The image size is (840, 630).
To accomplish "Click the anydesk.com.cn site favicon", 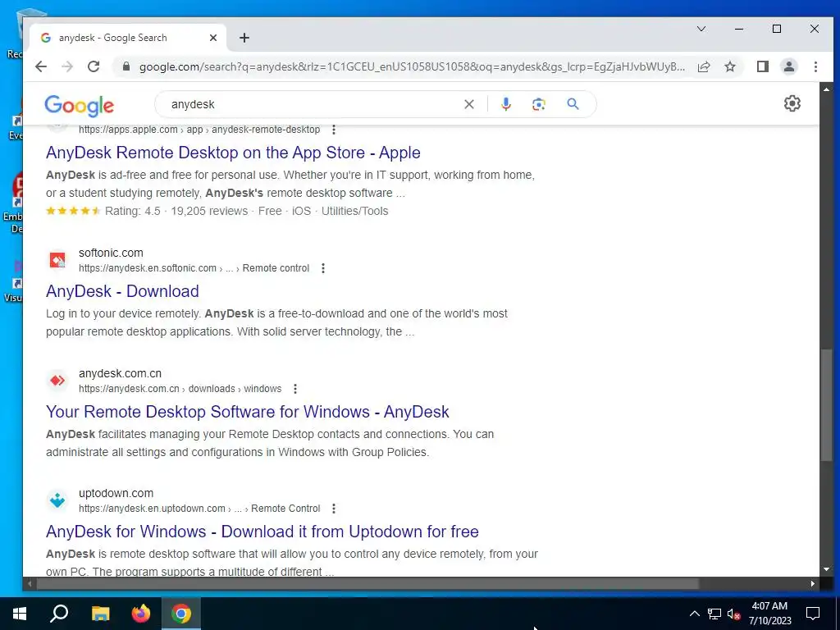I will coord(57,381).
